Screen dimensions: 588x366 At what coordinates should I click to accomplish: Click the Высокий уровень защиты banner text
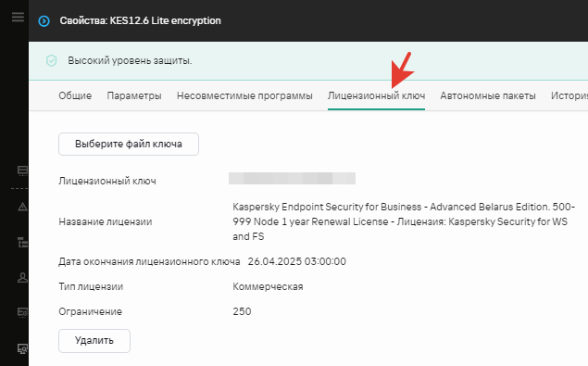pyautogui.click(x=130, y=60)
